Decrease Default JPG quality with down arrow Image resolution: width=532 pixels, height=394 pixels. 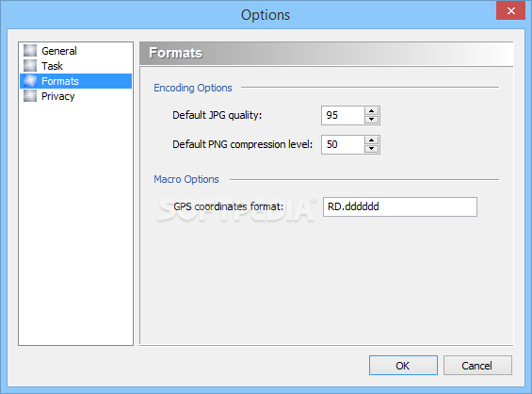point(372,119)
